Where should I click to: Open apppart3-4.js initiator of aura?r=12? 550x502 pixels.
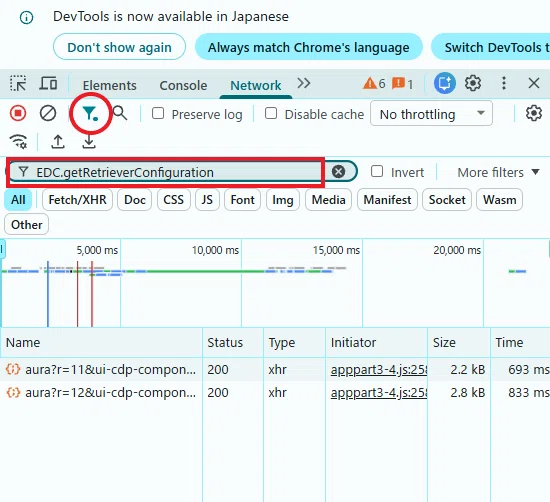click(379, 393)
